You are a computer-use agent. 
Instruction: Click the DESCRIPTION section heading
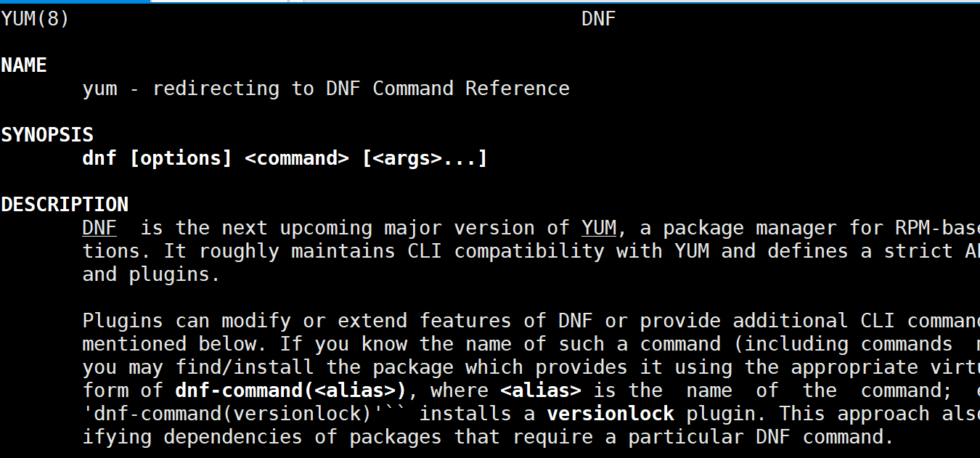65,205
